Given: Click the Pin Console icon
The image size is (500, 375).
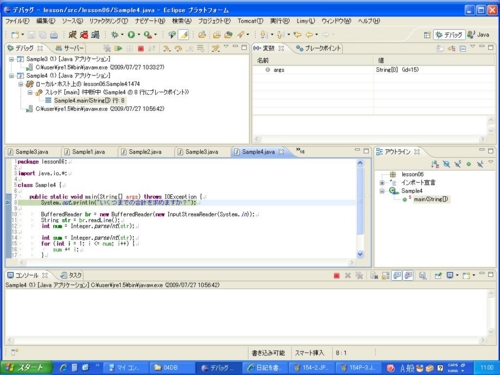Looking at the screenshot, I should [x=438, y=276].
